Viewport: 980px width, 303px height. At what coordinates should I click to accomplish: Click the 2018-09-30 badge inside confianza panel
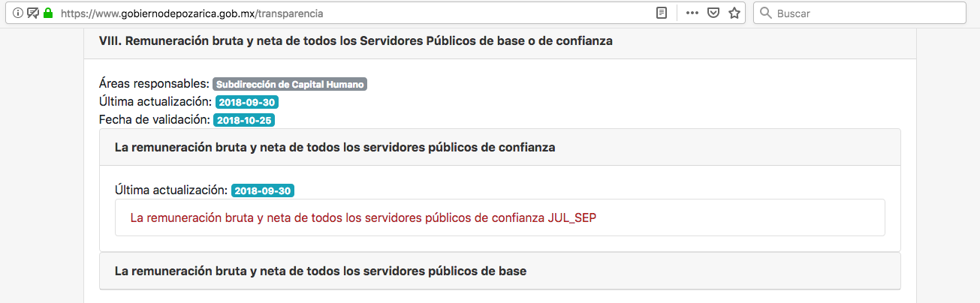pyautogui.click(x=263, y=191)
